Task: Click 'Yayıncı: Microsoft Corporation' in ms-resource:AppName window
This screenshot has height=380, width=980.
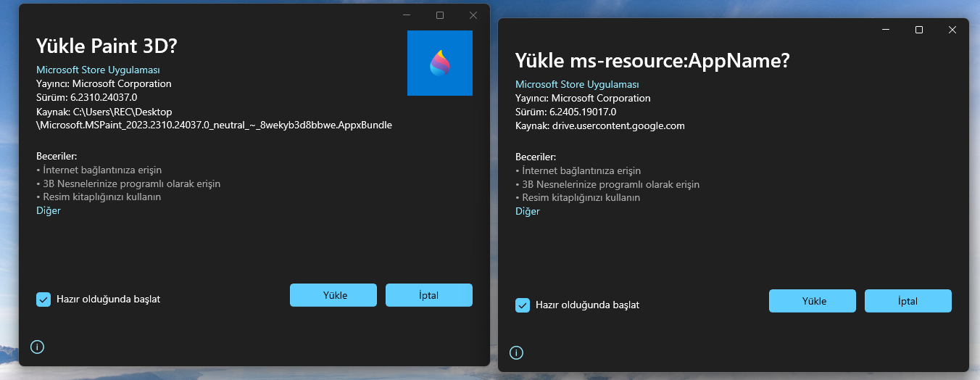Action: pyautogui.click(x=583, y=98)
